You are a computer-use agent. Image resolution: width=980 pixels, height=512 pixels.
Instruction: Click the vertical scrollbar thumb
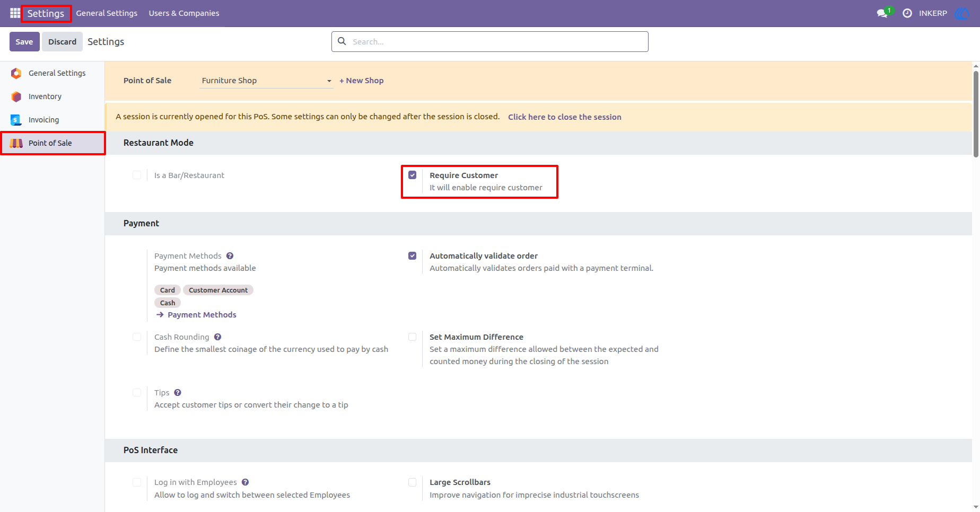tap(976, 113)
